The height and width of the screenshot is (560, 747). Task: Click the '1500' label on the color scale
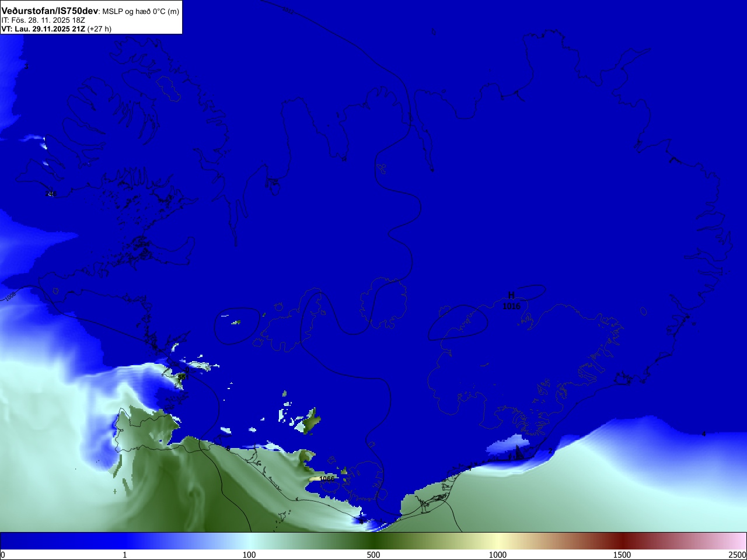click(622, 555)
